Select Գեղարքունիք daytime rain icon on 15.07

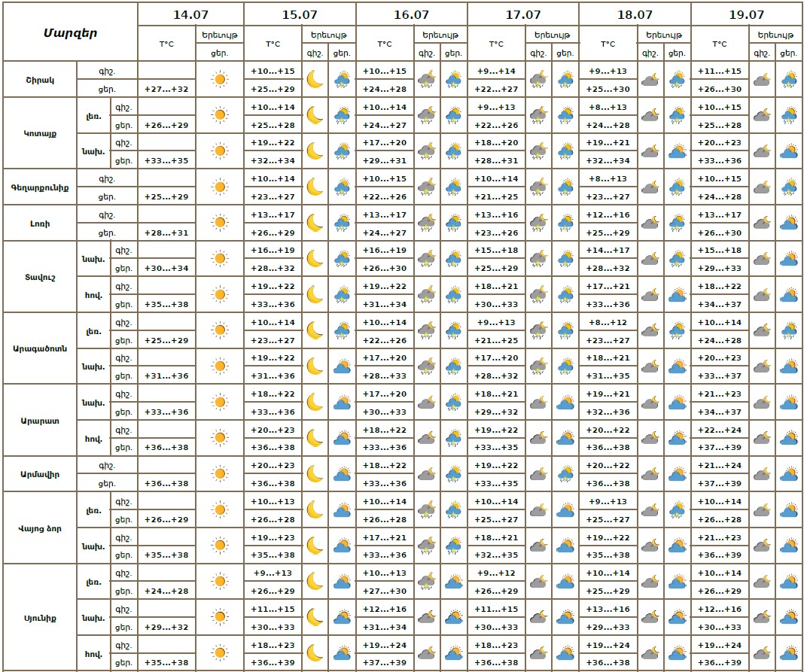click(343, 187)
